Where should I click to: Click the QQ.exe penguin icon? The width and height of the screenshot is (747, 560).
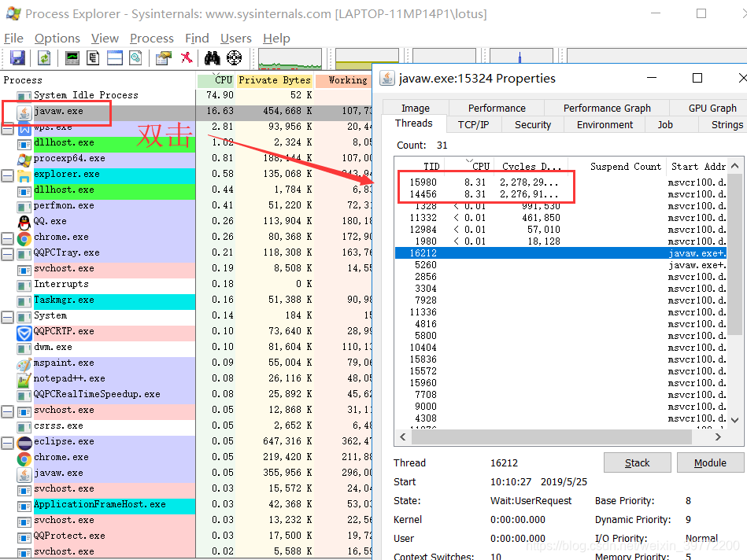point(24,222)
